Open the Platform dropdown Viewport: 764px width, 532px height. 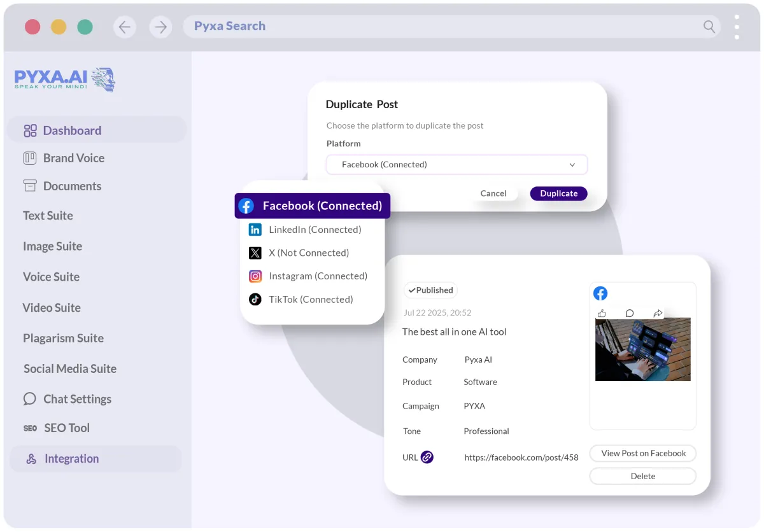[x=456, y=165]
